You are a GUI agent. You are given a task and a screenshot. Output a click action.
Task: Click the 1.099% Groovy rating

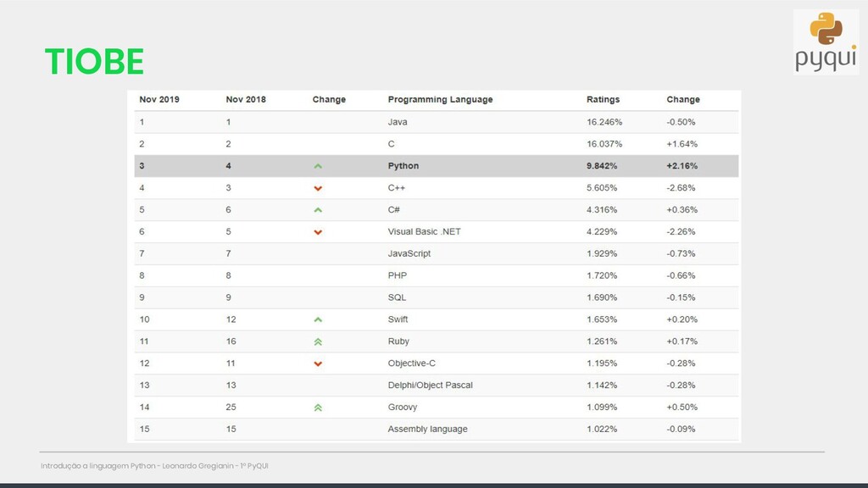602,407
